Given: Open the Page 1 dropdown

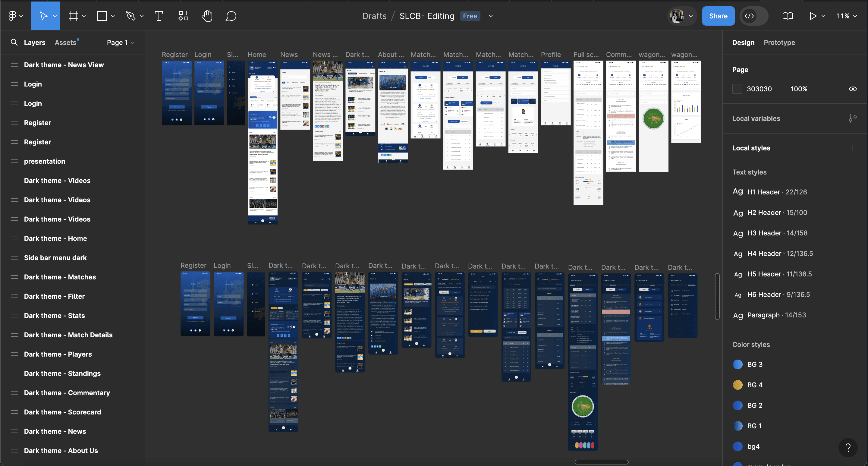Looking at the screenshot, I should (121, 43).
